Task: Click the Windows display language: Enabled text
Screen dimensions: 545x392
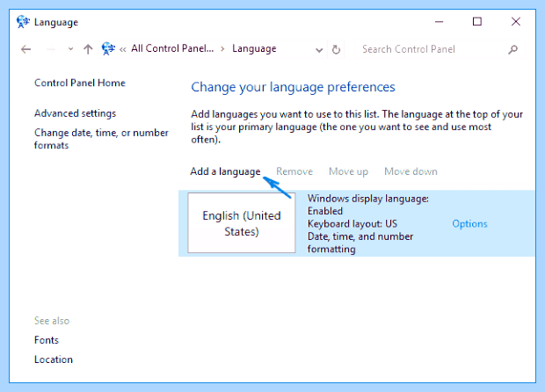Action: (367, 205)
